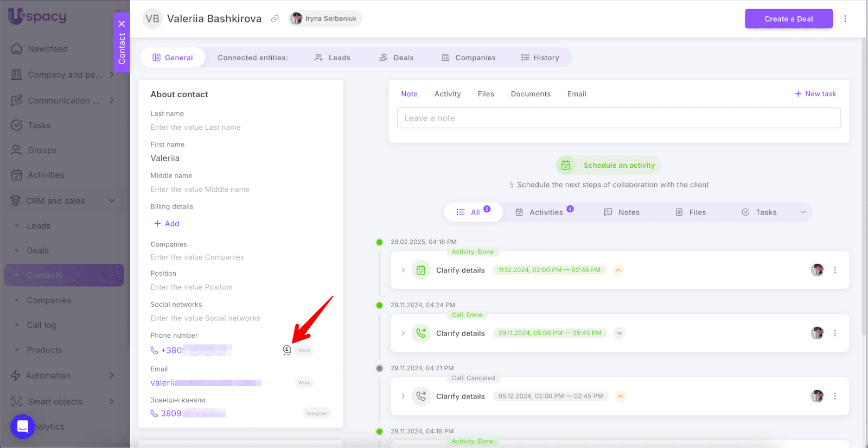
Task: Click Schedule an activity button
Action: click(609, 165)
